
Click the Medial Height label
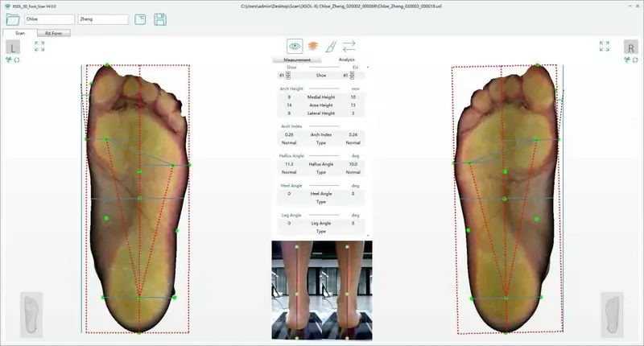321,97
